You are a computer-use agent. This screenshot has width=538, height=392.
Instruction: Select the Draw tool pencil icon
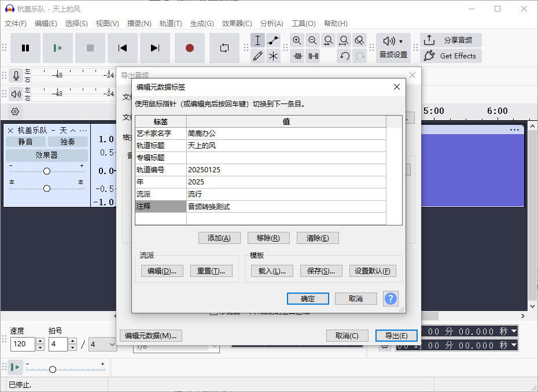pos(257,56)
